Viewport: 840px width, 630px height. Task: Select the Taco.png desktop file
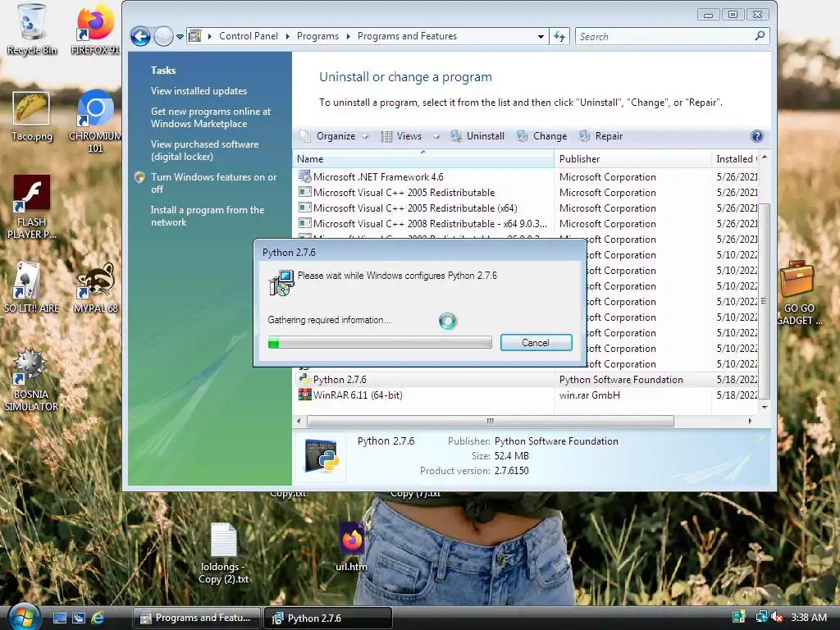(32, 116)
